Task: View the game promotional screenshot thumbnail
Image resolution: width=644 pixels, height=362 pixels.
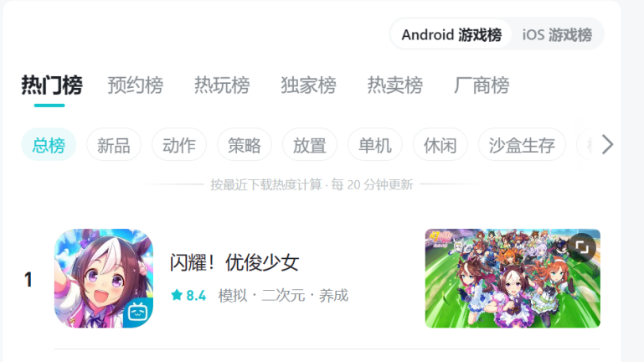Action: (513, 278)
